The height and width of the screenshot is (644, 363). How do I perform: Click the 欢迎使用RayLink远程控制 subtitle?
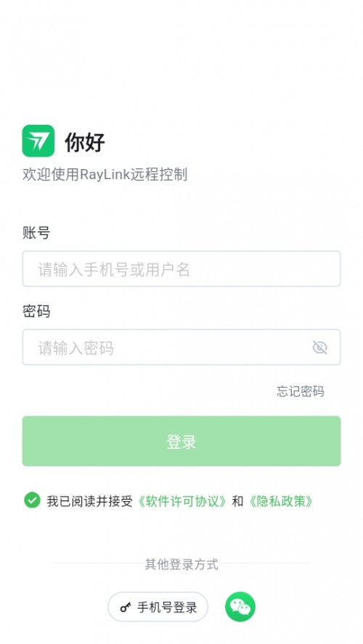click(105, 174)
